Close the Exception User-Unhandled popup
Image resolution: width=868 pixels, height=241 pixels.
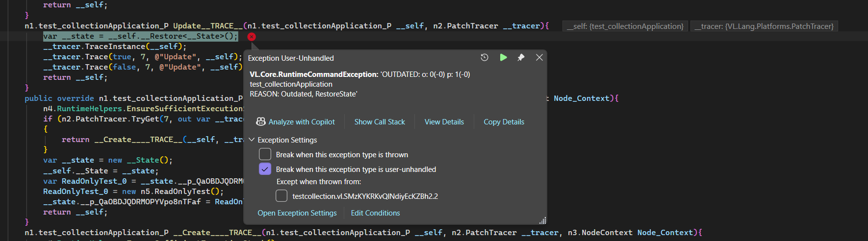[x=539, y=57]
